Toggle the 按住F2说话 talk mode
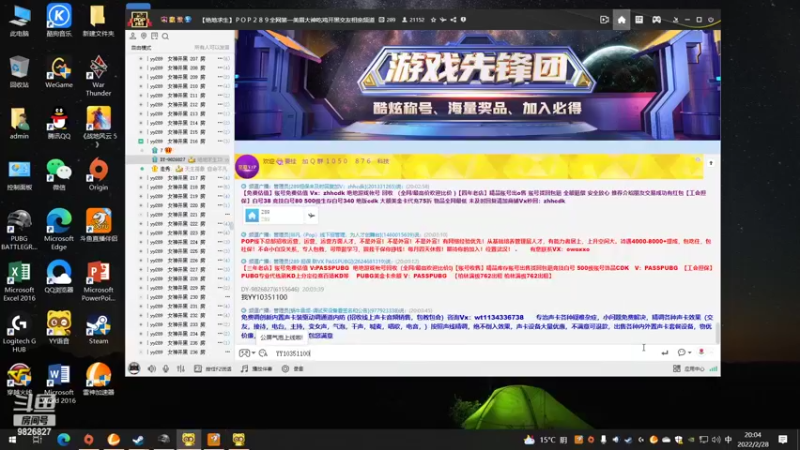800x450 pixels. pyautogui.click(x=213, y=368)
